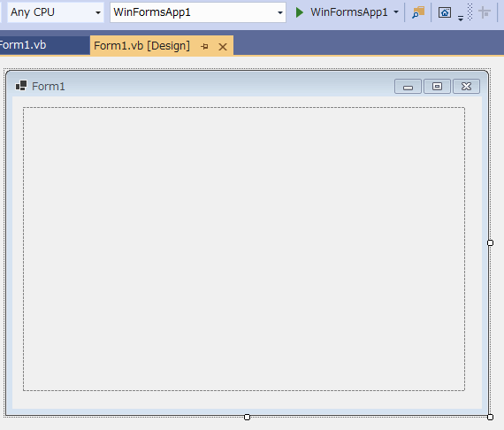Image resolution: width=504 pixels, height=430 pixels.
Task: Select the dashed panel inside Form1
Action: click(244, 249)
